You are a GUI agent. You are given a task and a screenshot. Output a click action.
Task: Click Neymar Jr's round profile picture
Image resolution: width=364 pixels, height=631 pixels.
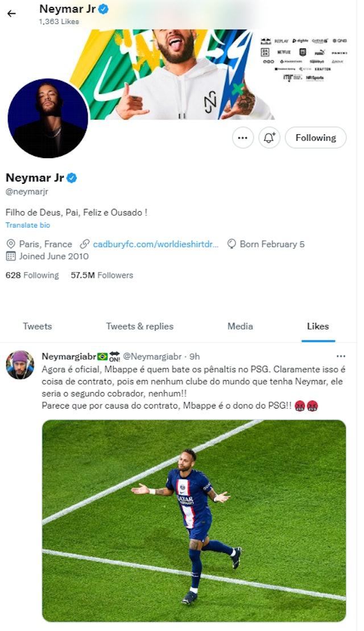pyautogui.click(x=48, y=118)
